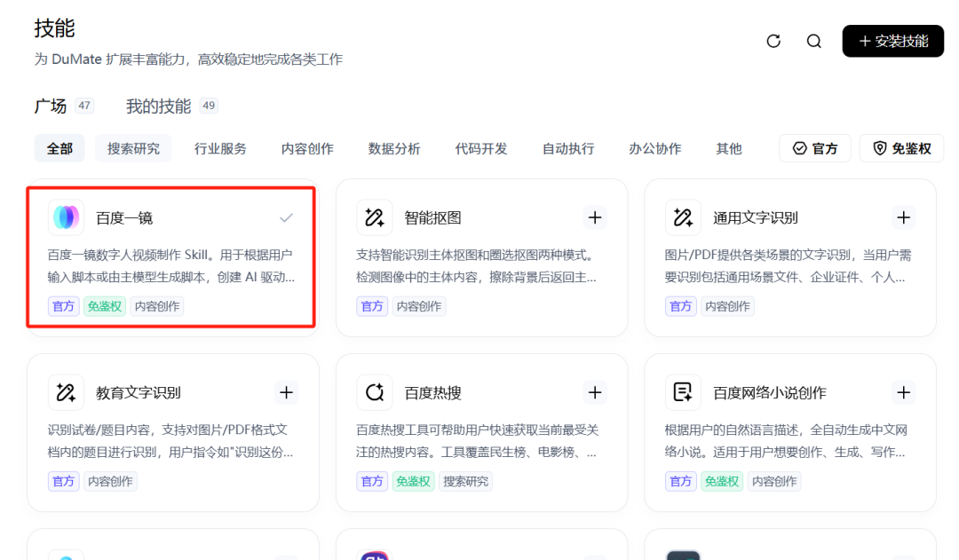Viewport: 959px width, 560px height.
Task: Click the refresh icon near 安装技能
Action: pyautogui.click(x=773, y=41)
